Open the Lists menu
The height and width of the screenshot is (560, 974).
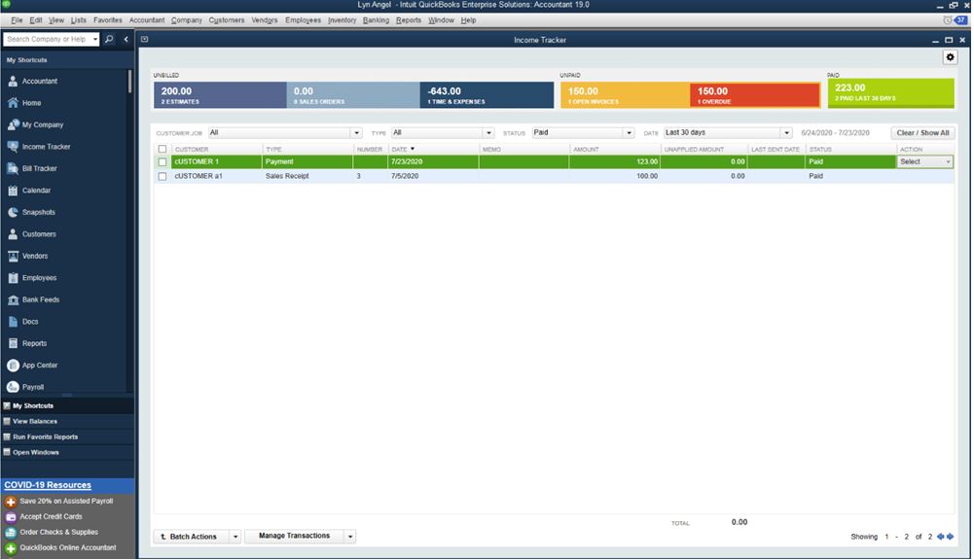tap(78, 20)
